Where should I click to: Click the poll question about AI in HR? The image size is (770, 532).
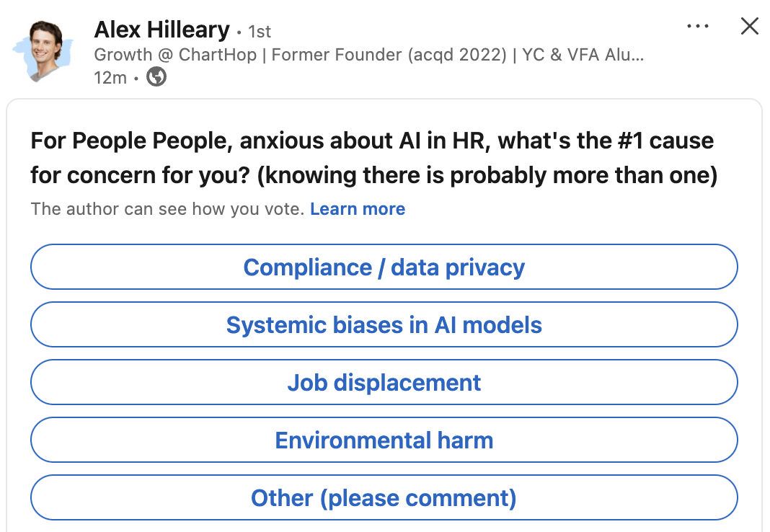(x=371, y=141)
